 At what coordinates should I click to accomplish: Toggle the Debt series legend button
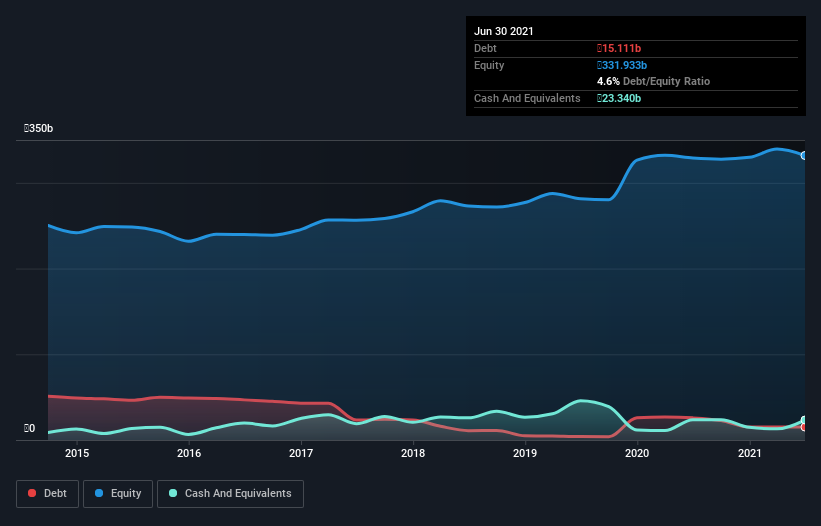tap(48, 494)
